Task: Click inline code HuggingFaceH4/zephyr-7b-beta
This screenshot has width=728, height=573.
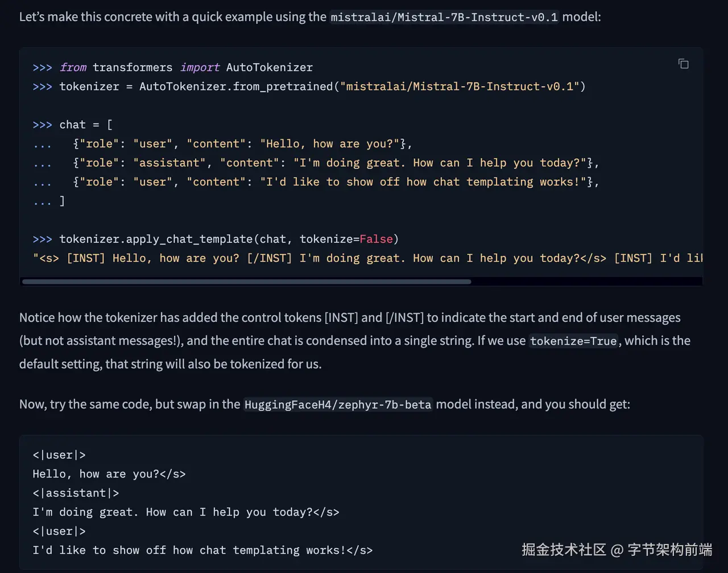Action: click(338, 405)
